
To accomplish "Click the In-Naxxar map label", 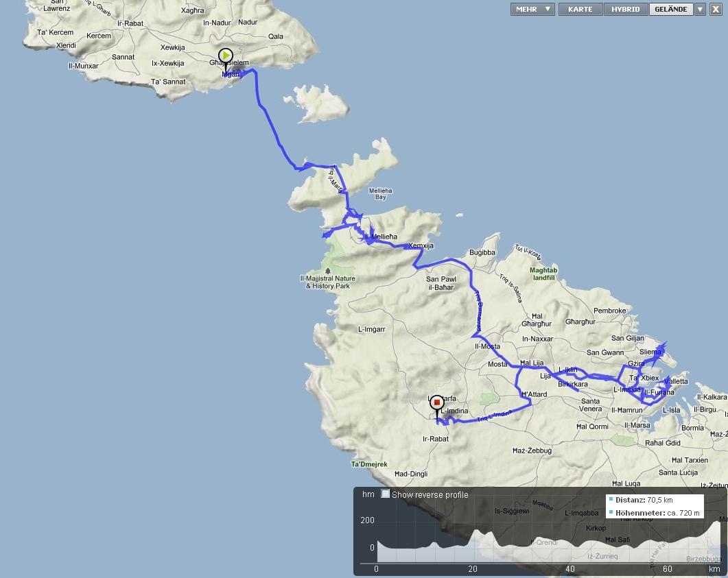I will pyautogui.click(x=537, y=339).
